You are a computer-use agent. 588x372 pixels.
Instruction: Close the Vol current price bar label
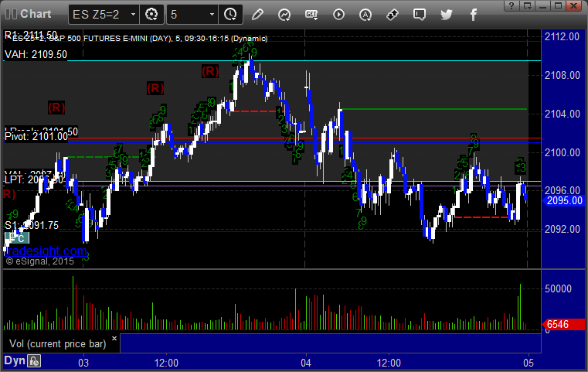(x=114, y=338)
